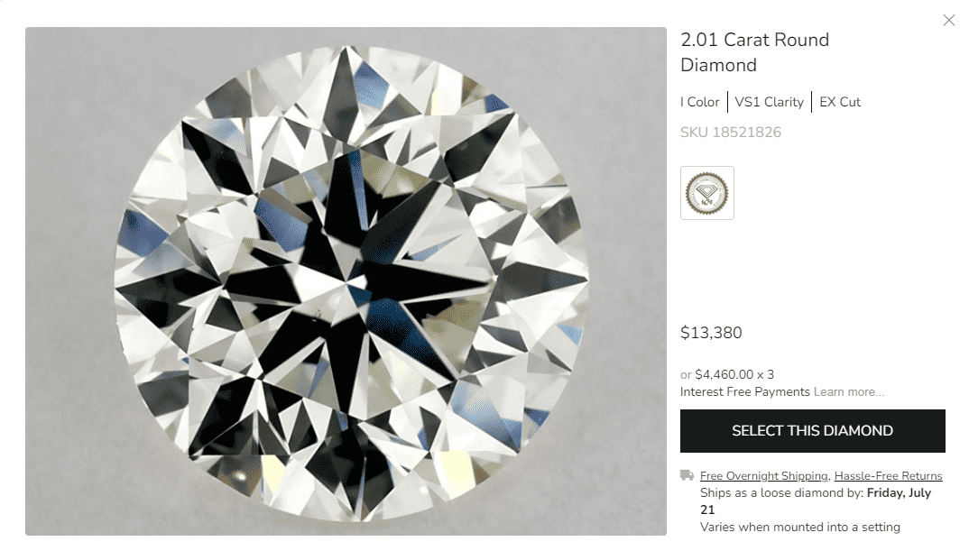Open the Free Overnight Shipping link
Image resolution: width=969 pixels, height=560 pixels.
click(763, 475)
